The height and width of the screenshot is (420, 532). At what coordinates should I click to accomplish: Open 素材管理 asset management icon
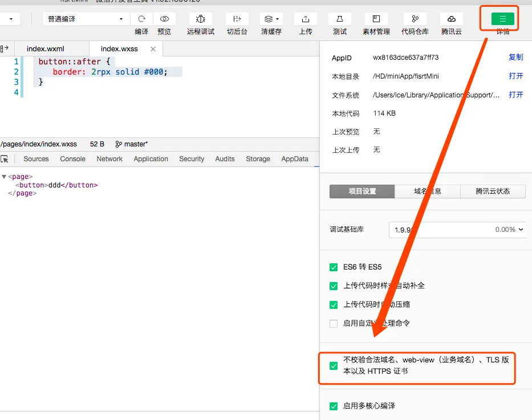(376, 19)
